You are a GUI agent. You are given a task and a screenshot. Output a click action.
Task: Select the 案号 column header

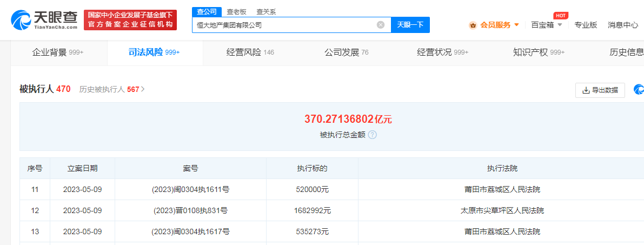pos(190,168)
